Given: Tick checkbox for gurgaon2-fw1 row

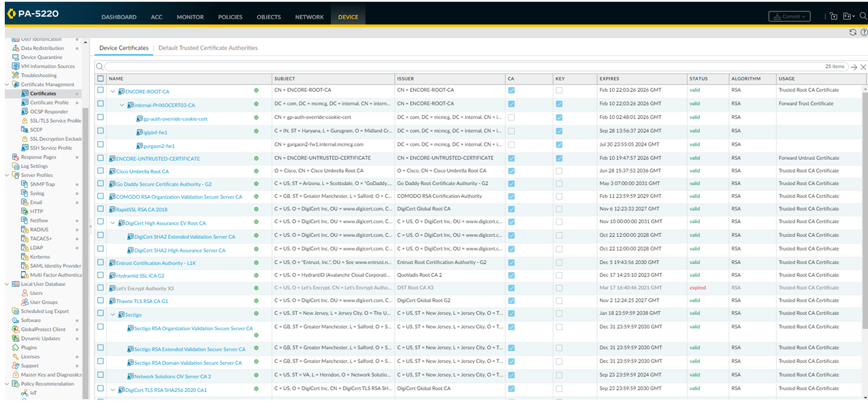Looking at the screenshot, I should [x=101, y=145].
